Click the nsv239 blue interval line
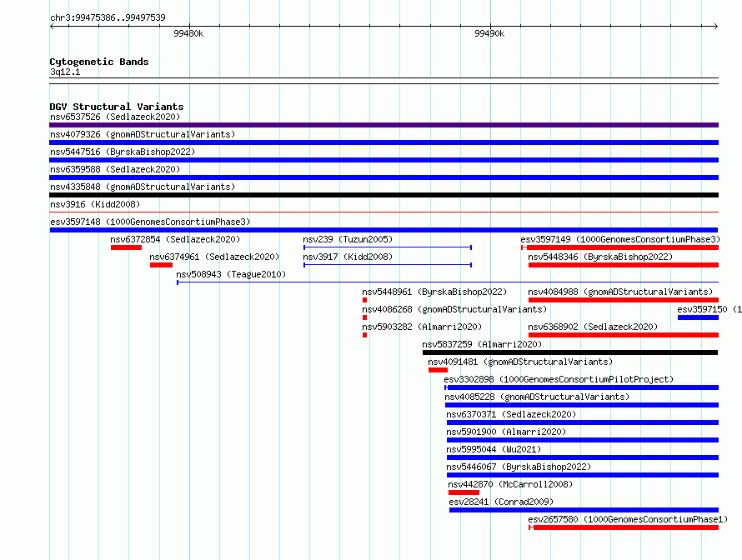The image size is (742, 560). tap(388, 247)
